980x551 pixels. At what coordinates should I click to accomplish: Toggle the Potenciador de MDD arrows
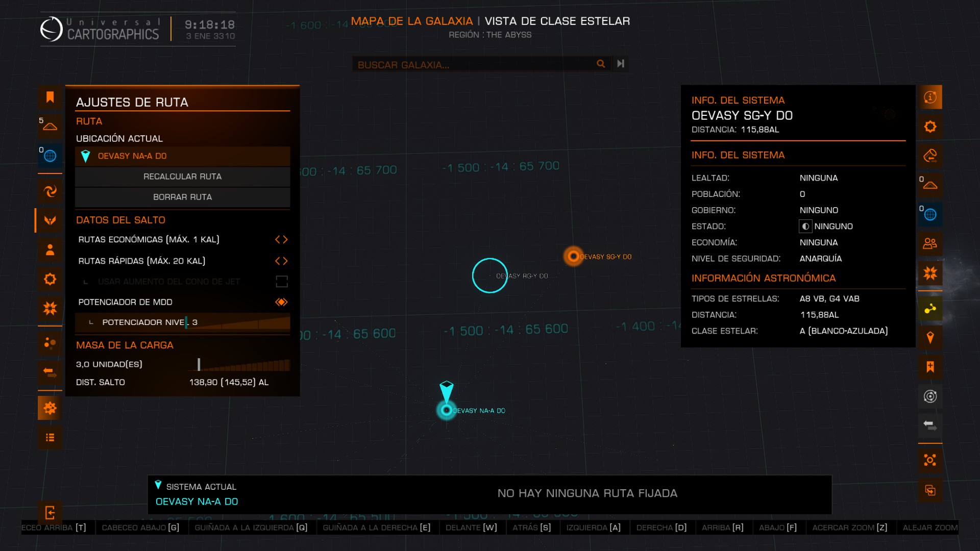281,302
